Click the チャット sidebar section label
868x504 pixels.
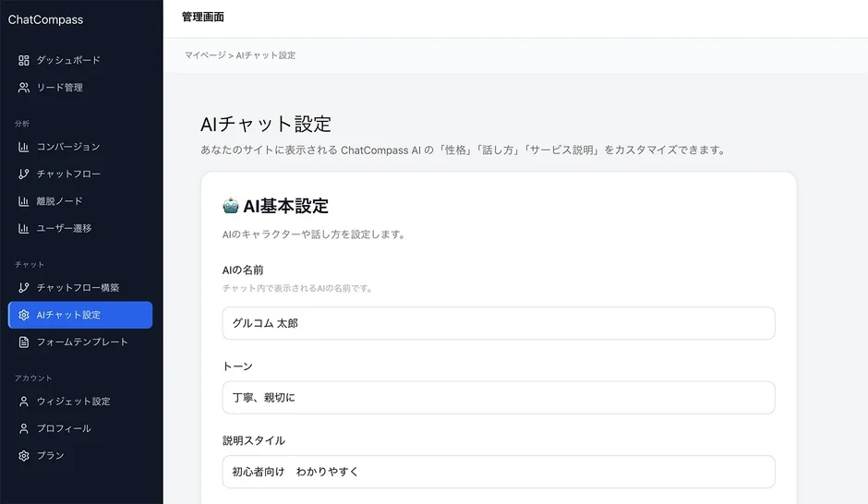click(x=30, y=264)
